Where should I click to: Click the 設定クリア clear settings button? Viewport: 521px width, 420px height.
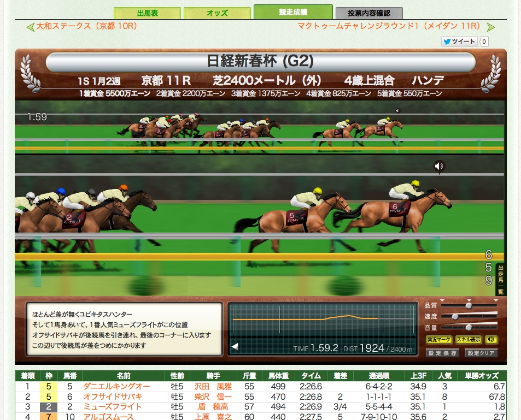tap(481, 353)
